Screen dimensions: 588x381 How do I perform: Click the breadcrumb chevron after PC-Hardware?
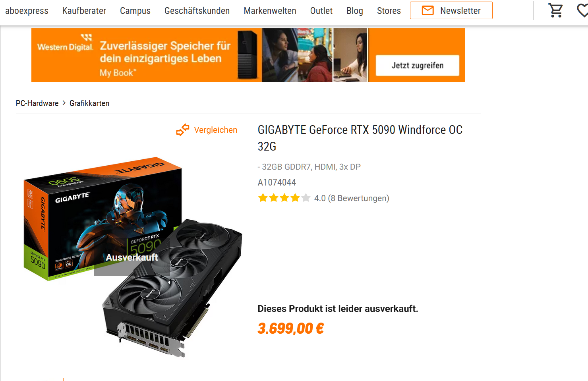pyautogui.click(x=64, y=103)
